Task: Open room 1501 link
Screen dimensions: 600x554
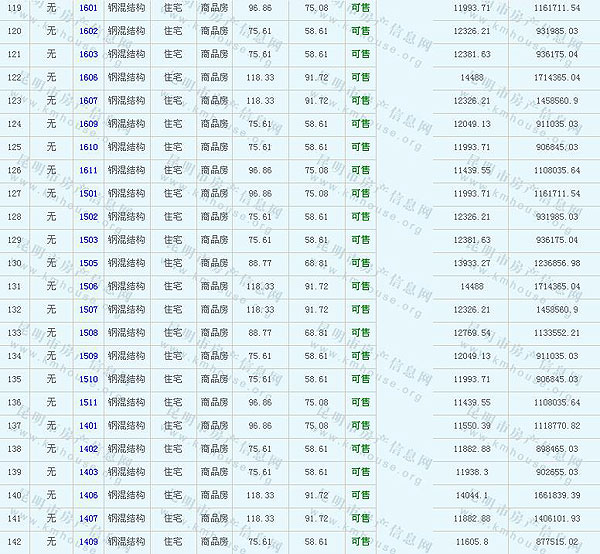Action: tap(88, 193)
